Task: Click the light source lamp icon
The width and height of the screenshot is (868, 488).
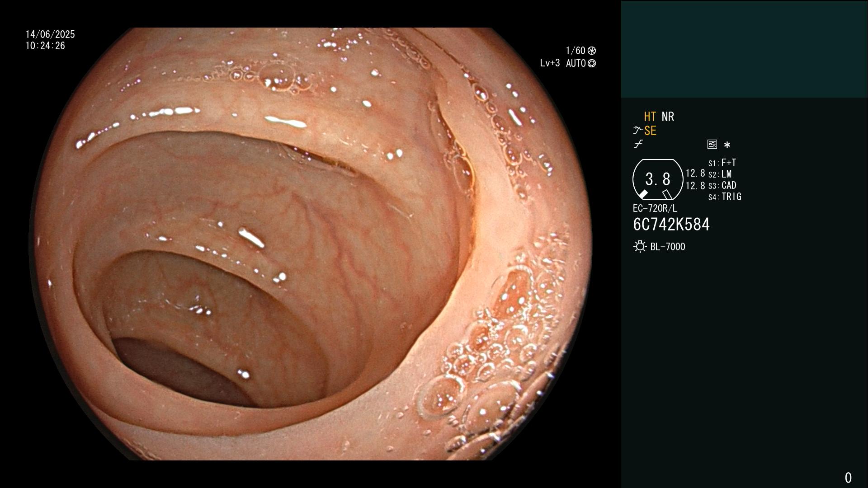Action: (x=640, y=247)
